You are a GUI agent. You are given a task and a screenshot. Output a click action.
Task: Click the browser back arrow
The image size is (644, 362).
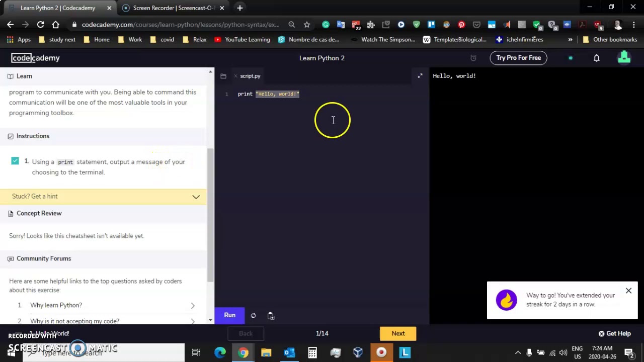[x=10, y=24]
